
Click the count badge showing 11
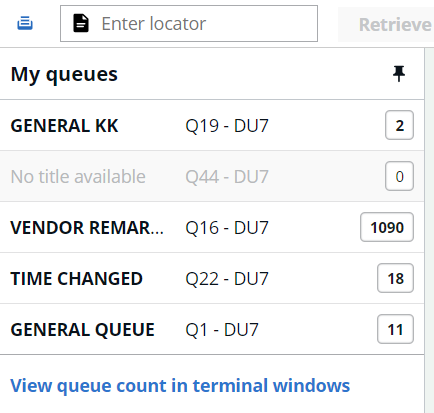[x=395, y=329]
